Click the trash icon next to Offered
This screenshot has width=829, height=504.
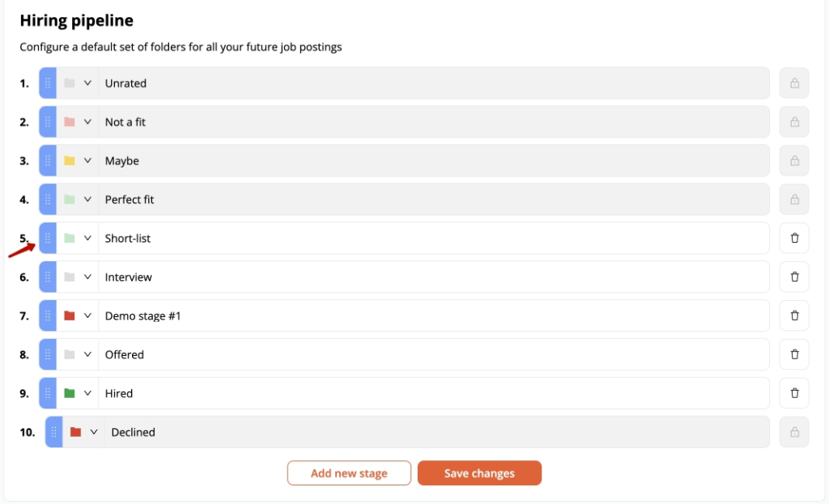pyautogui.click(x=794, y=354)
